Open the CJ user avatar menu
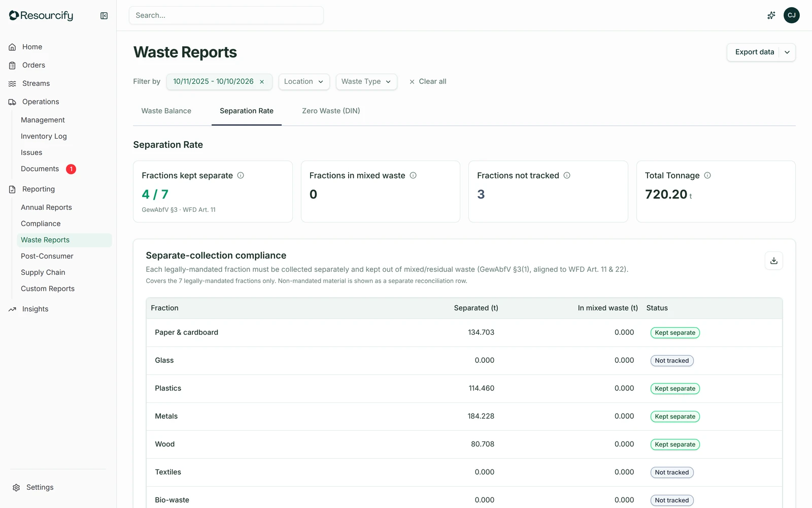This screenshot has width=812, height=508. (x=792, y=15)
